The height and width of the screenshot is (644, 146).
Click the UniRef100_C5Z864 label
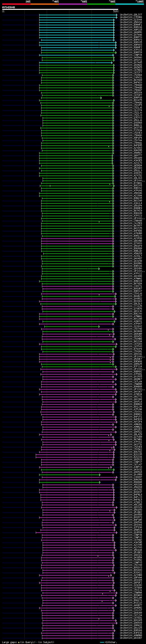point(131,75)
